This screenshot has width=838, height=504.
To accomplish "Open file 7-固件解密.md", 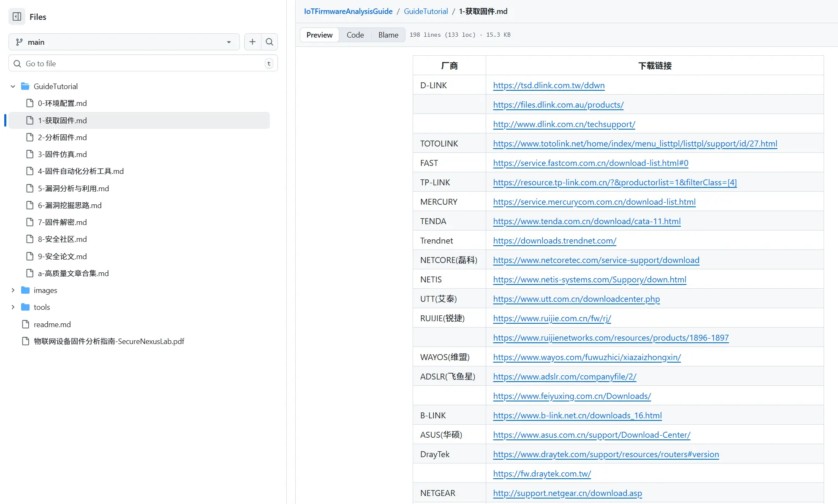I will click(62, 222).
